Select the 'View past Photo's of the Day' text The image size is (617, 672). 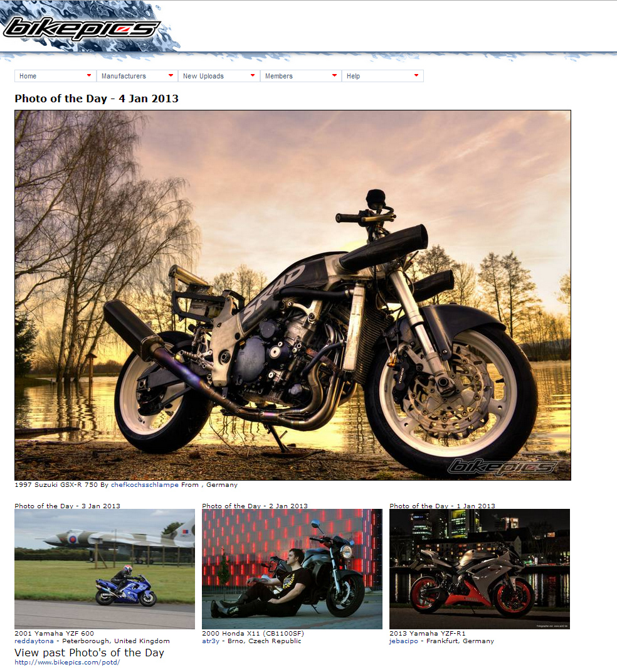click(x=89, y=653)
